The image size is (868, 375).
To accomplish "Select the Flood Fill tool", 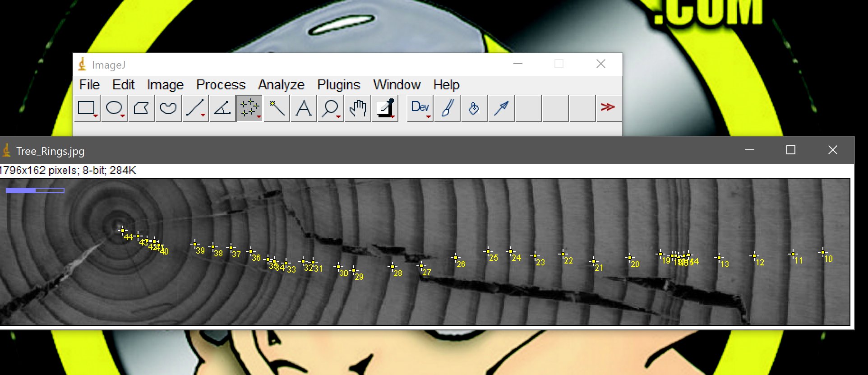I will point(474,108).
